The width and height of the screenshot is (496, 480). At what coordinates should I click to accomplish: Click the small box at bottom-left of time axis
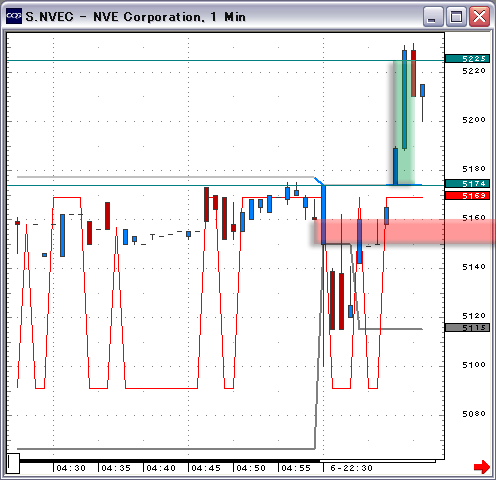pyautogui.click(x=13, y=463)
